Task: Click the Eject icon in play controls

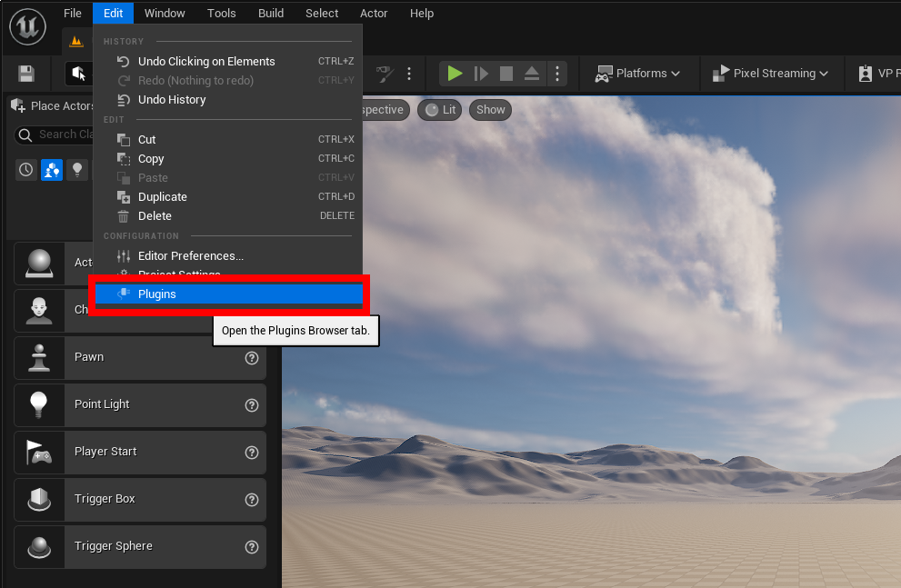Action: click(x=532, y=74)
